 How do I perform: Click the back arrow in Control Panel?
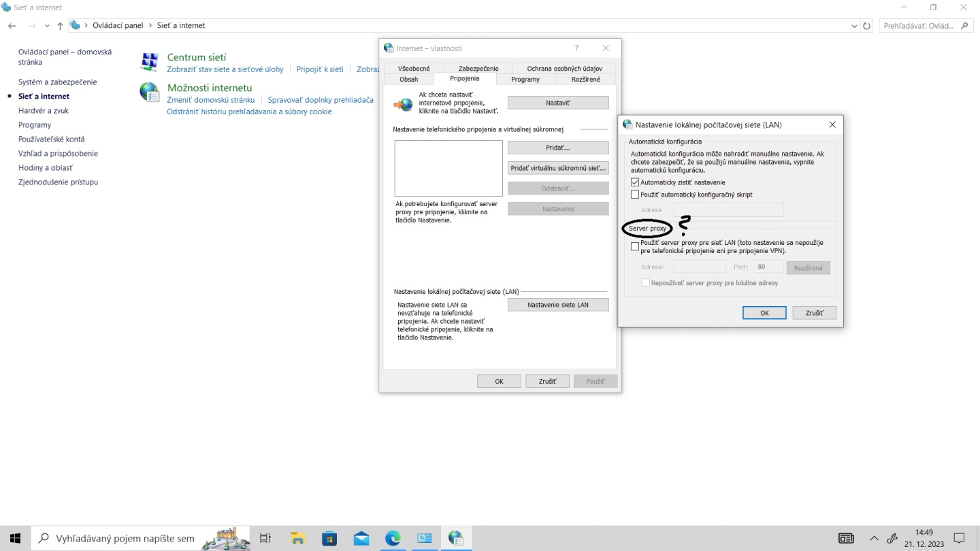12,26
